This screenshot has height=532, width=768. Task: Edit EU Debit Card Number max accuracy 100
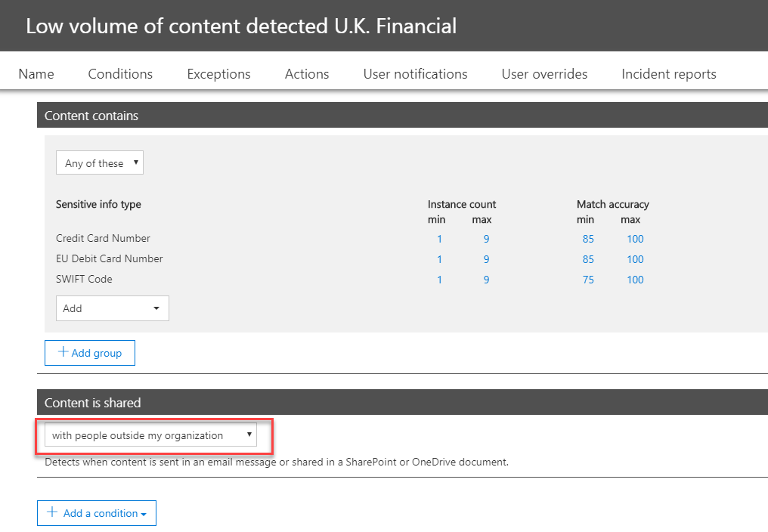click(635, 259)
